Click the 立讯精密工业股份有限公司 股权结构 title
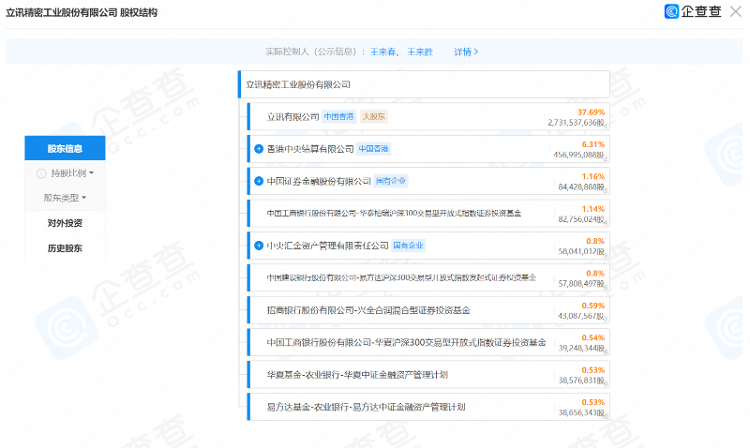 pyautogui.click(x=81, y=12)
